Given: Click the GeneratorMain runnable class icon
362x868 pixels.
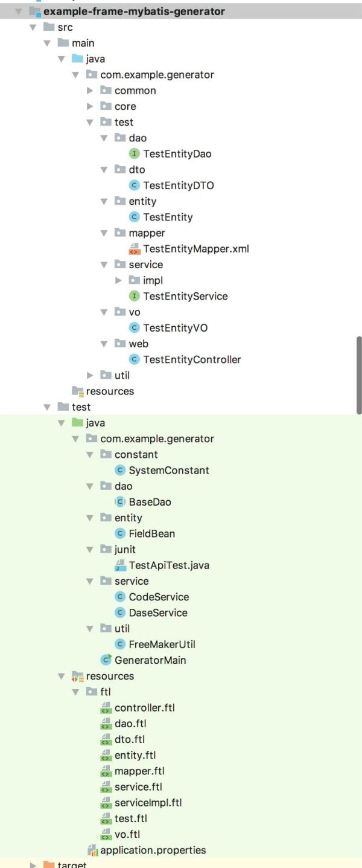Looking at the screenshot, I should point(106,660).
